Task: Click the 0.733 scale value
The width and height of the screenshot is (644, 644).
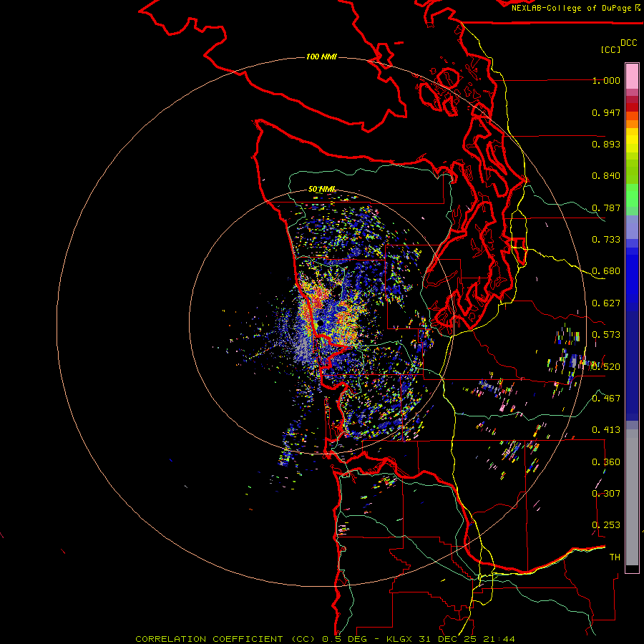Action: point(606,240)
